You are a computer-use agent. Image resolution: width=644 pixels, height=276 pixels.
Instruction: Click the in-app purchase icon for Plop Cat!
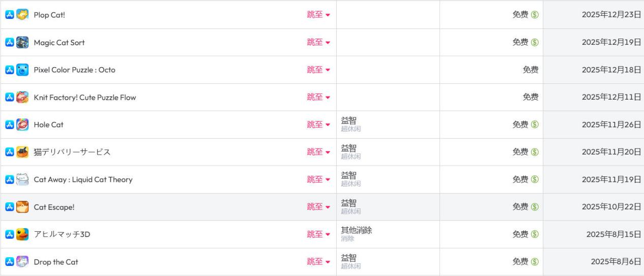click(535, 15)
